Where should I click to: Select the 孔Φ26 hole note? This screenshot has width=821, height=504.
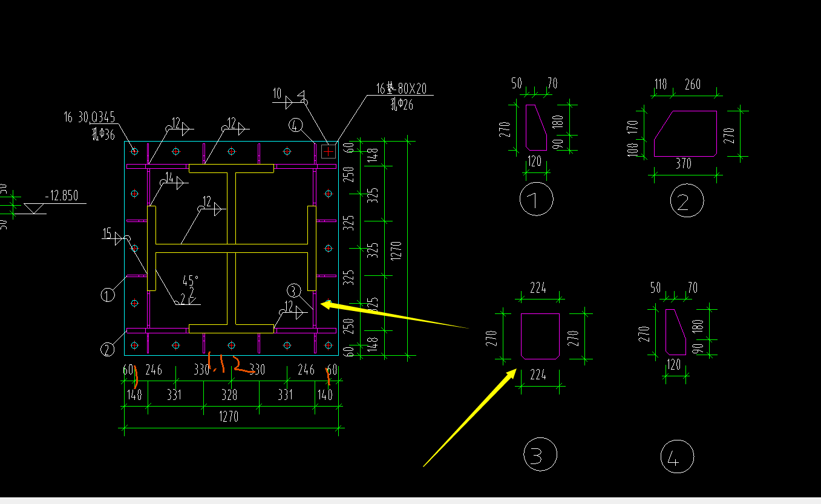click(402, 105)
